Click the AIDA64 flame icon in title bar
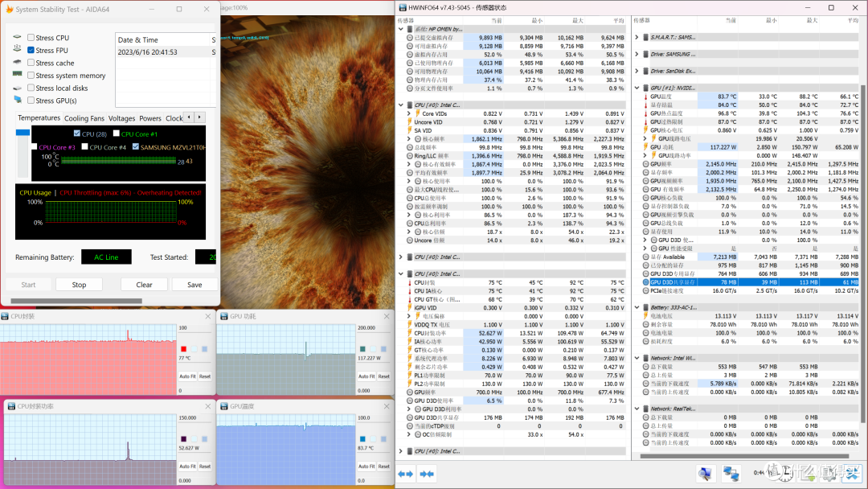This screenshot has height=489, width=868. [9, 9]
